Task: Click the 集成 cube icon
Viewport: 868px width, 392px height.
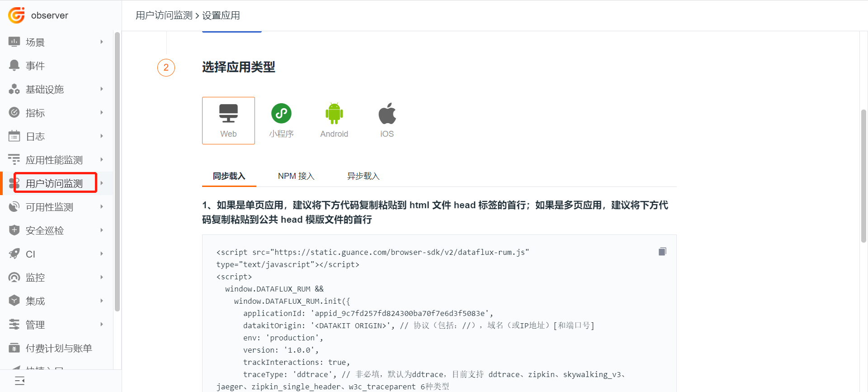Action: click(14, 301)
